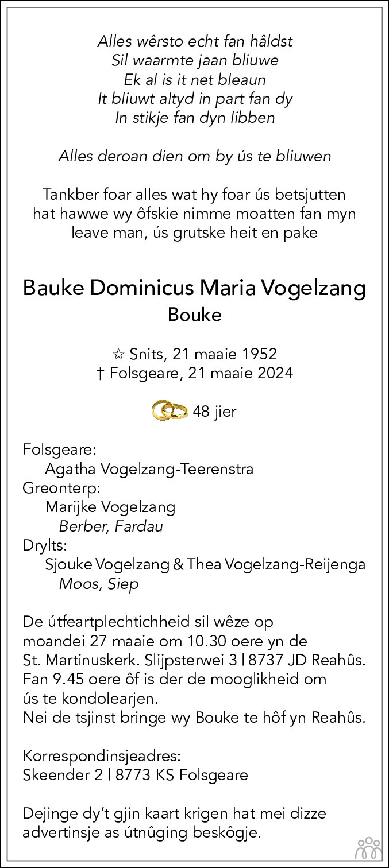Click grandchildren names Moos, Siep
Image resolution: width=389 pixels, height=868 pixels.
point(98,584)
